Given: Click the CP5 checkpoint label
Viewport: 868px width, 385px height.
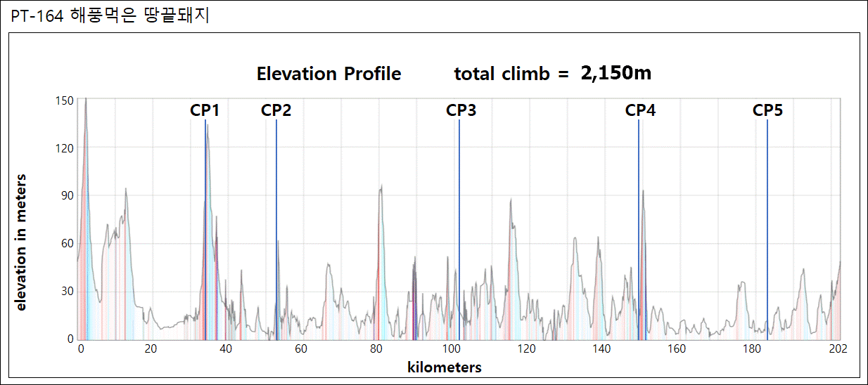Looking at the screenshot, I should point(768,110).
